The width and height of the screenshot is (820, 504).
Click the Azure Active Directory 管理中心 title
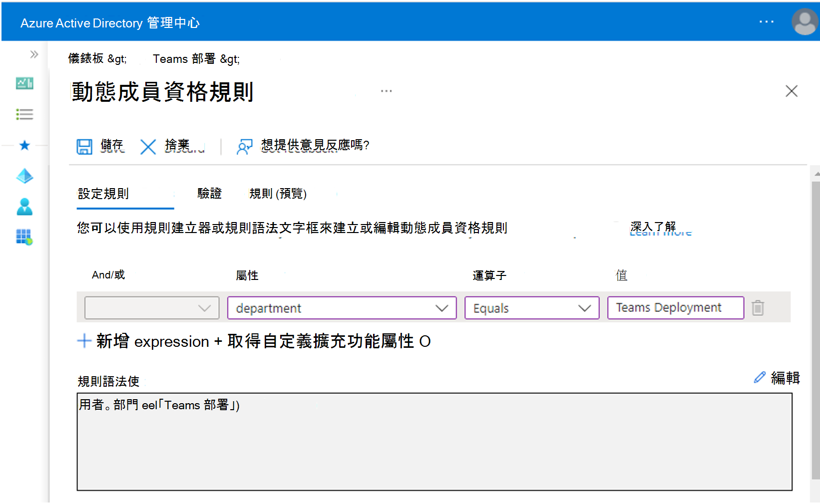[110, 23]
